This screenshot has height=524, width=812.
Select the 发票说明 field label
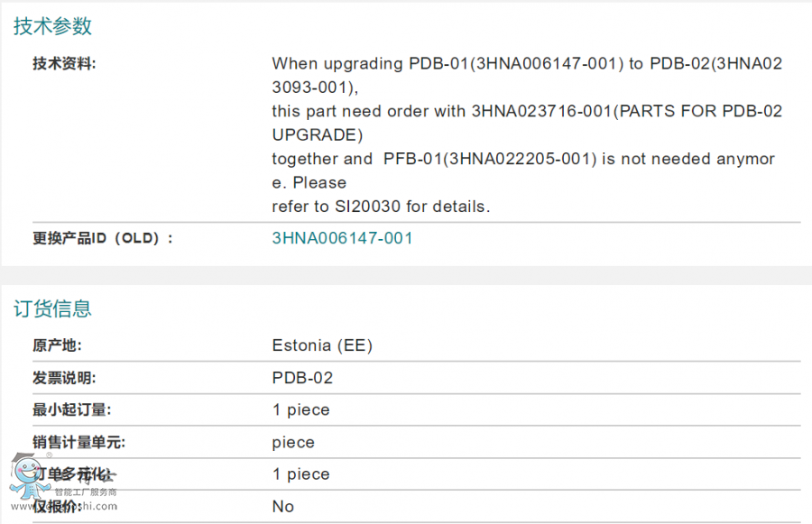pyautogui.click(x=64, y=378)
